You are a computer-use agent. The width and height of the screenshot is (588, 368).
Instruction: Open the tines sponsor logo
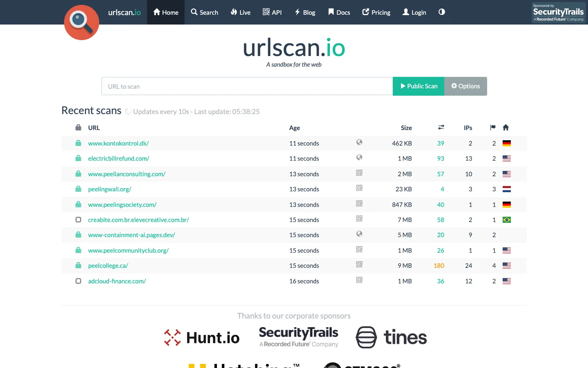pos(391,337)
